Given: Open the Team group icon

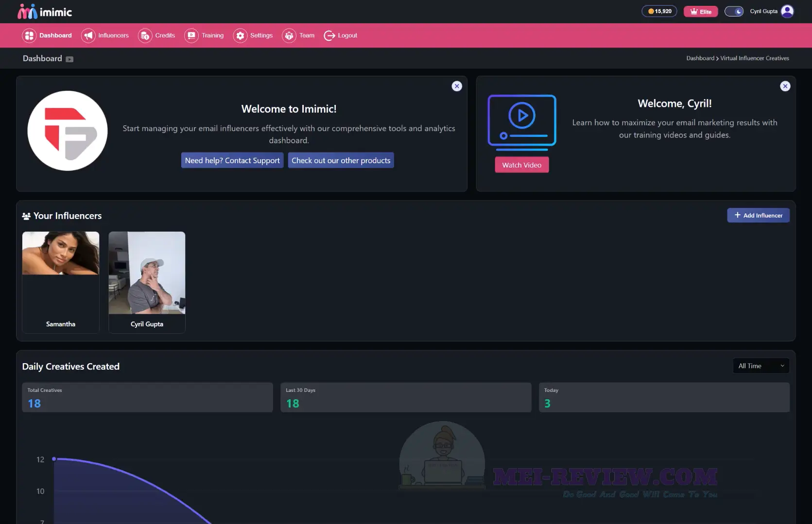Looking at the screenshot, I should pyautogui.click(x=289, y=35).
